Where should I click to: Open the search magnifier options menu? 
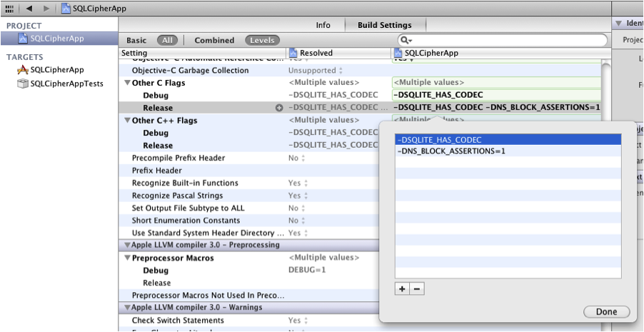click(406, 40)
